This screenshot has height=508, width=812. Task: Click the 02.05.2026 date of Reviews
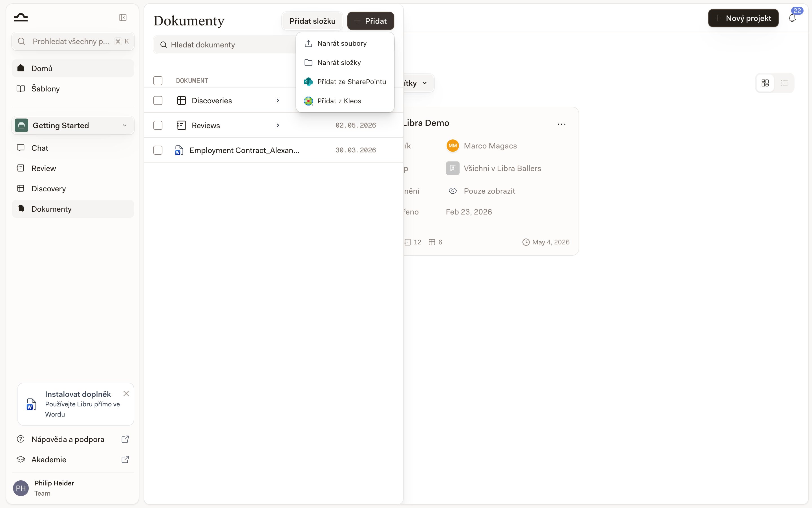coord(356,125)
